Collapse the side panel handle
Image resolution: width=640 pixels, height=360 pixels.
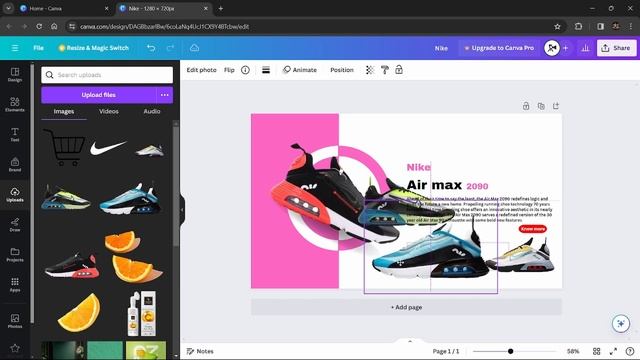[182, 210]
